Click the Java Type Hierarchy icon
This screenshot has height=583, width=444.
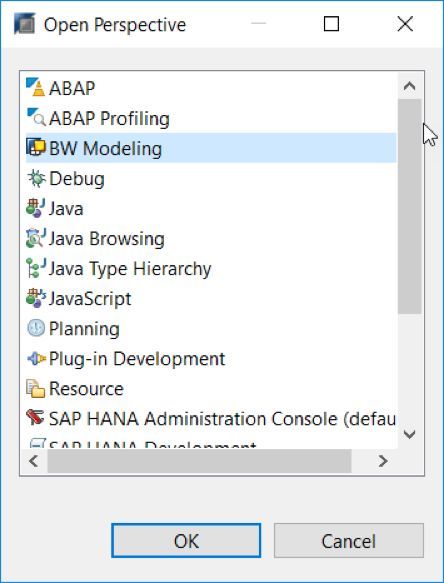pyautogui.click(x=36, y=268)
